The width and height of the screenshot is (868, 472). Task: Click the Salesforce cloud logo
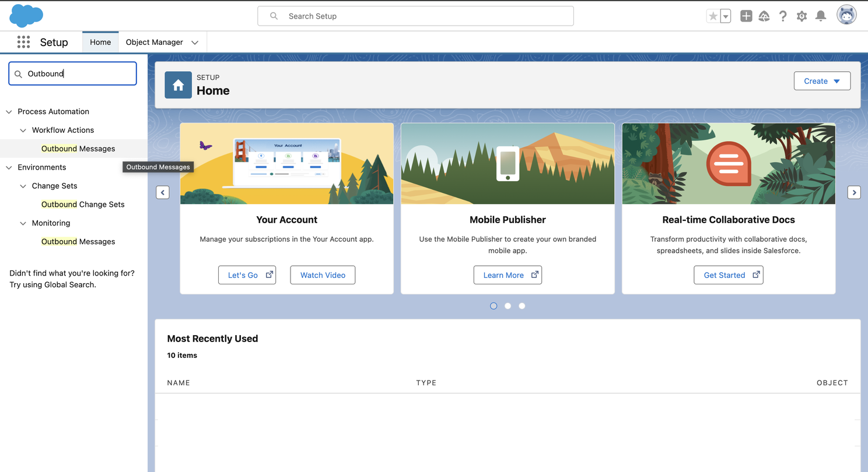(26, 15)
